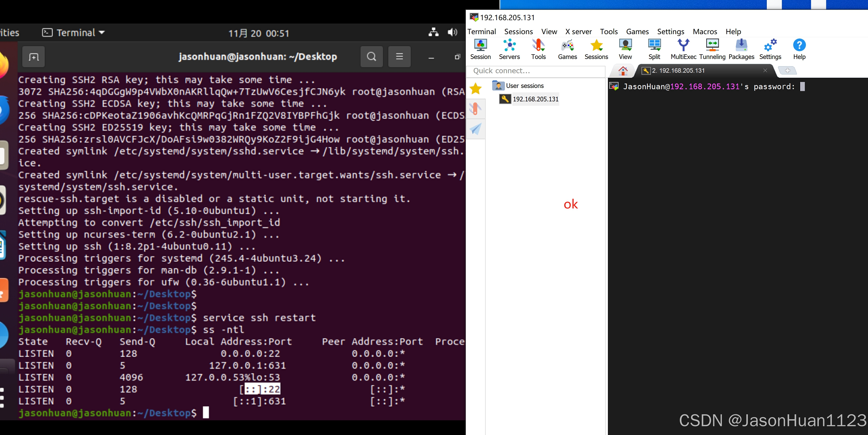Click the Ubuntu network status icon
868x435 pixels.
click(x=433, y=32)
